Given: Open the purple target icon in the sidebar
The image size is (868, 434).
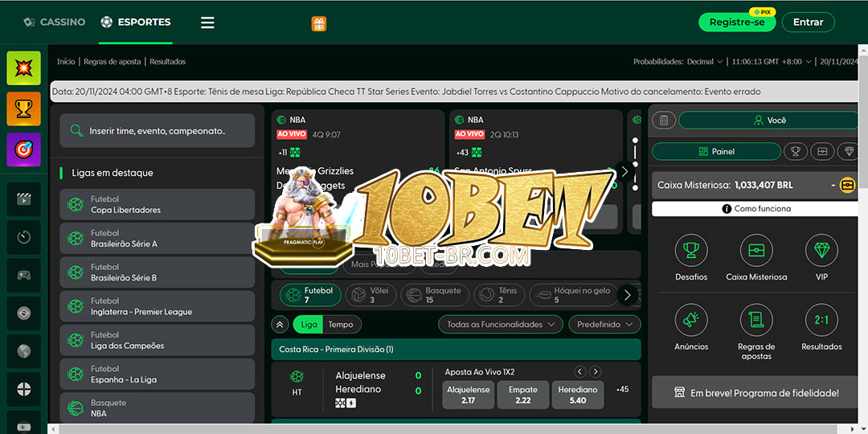Looking at the screenshot, I should click(24, 149).
